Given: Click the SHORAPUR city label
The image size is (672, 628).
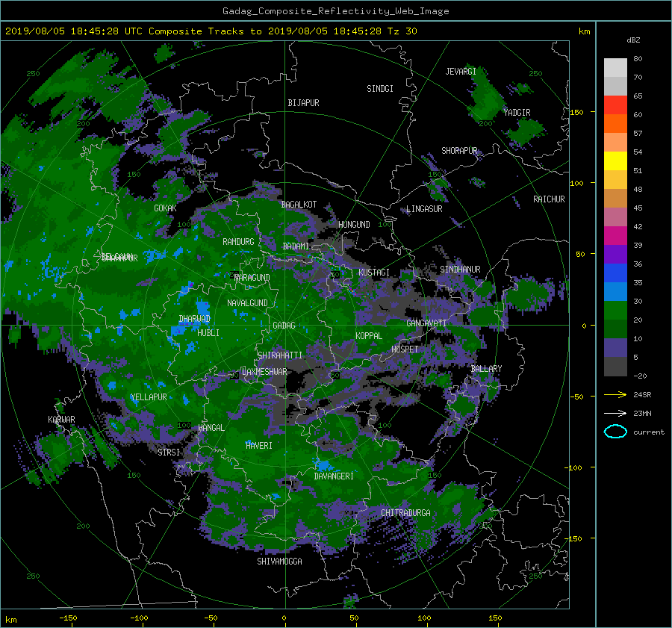Looking at the screenshot, I should [459, 151].
